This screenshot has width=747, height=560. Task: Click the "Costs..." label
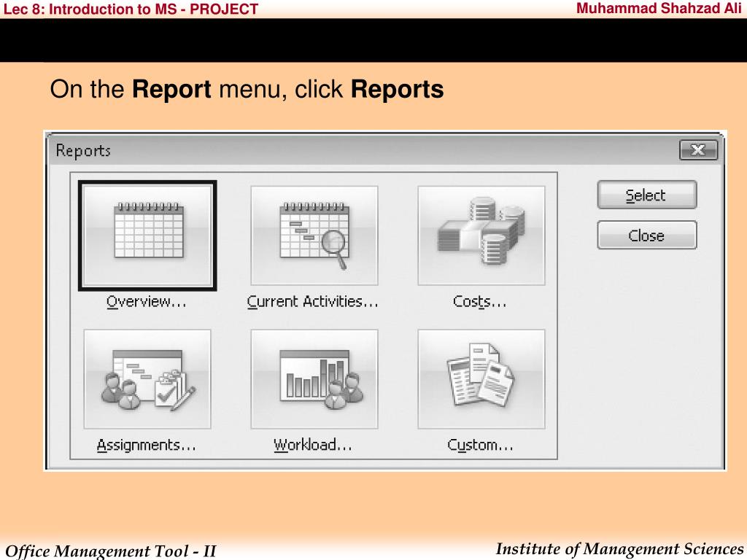[480, 302]
